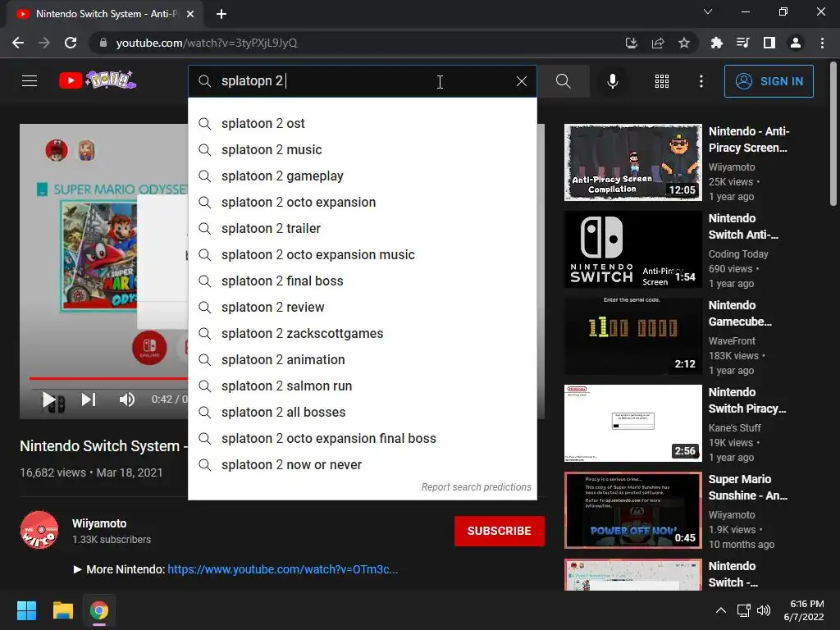Select splatoon 2 octo expansion final boss

coord(362,439)
